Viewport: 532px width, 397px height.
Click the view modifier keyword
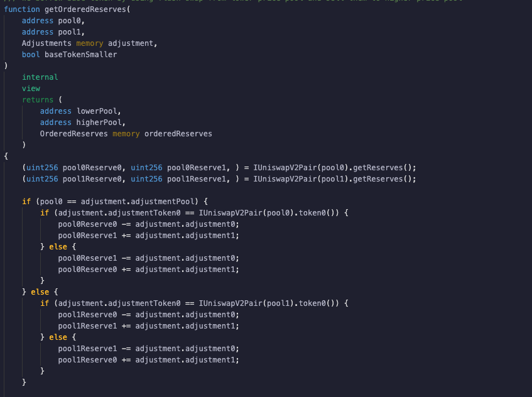coord(30,88)
